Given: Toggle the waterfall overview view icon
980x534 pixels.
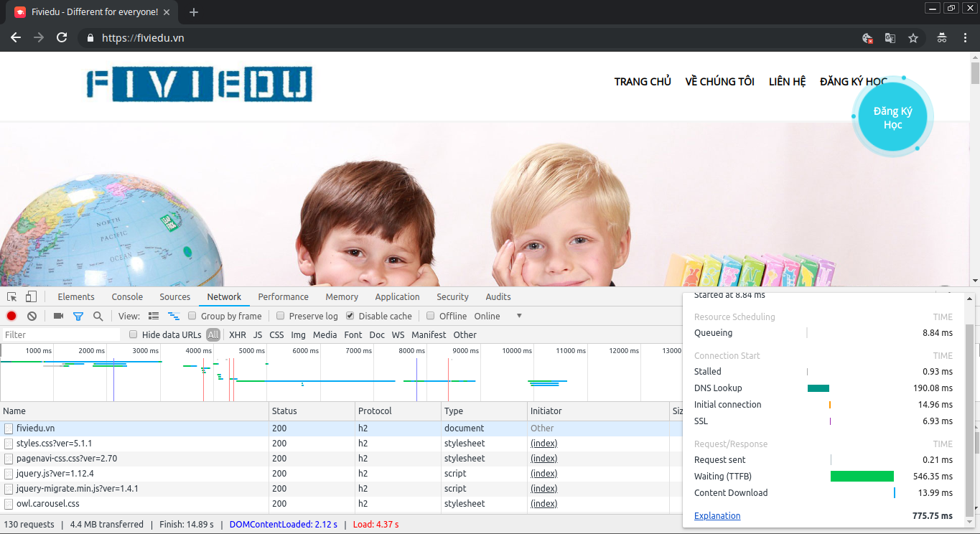Looking at the screenshot, I should [173, 316].
